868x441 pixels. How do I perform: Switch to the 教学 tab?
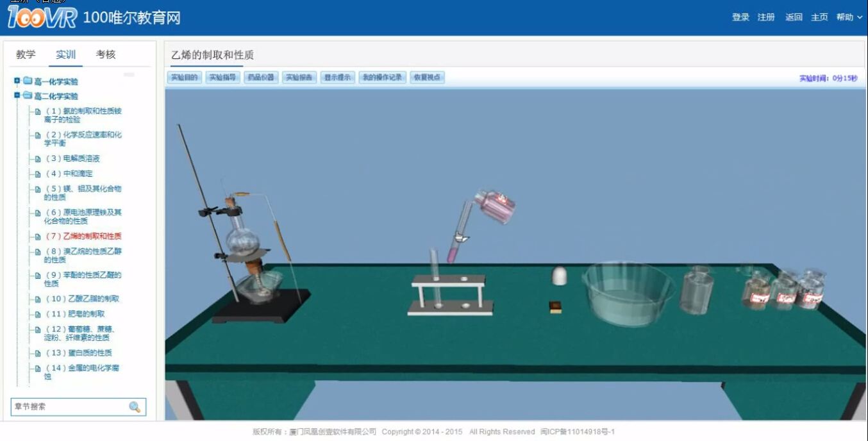26,54
